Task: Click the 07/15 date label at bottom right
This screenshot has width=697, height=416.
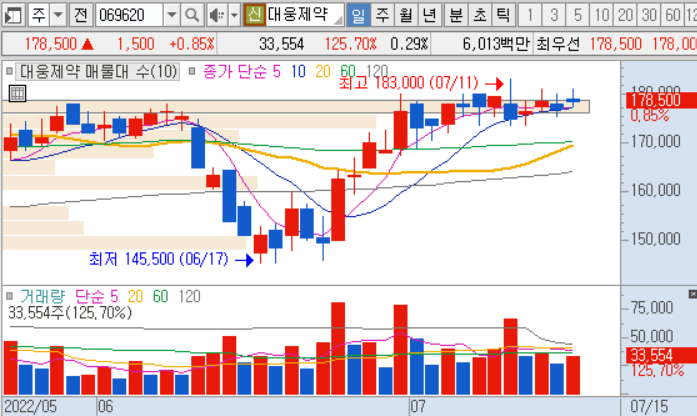Action: point(649,407)
